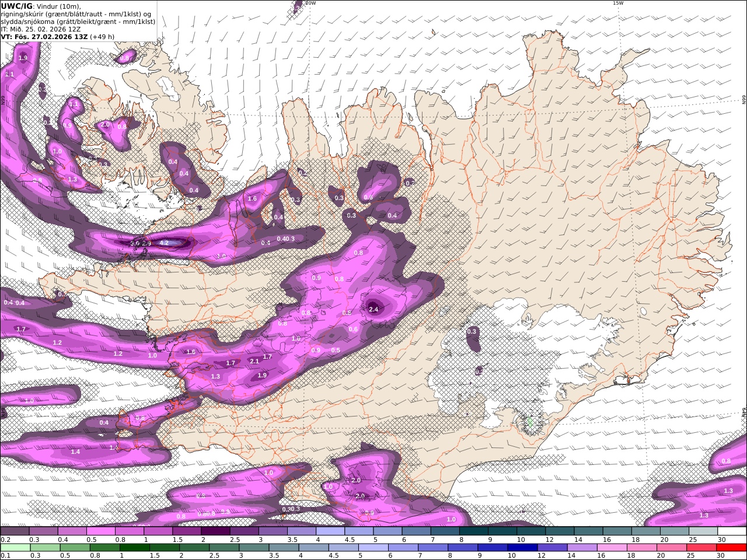Click the 0.5 bright pink swatch, upper legend row
This screenshot has height=560, width=747.
coord(100,531)
